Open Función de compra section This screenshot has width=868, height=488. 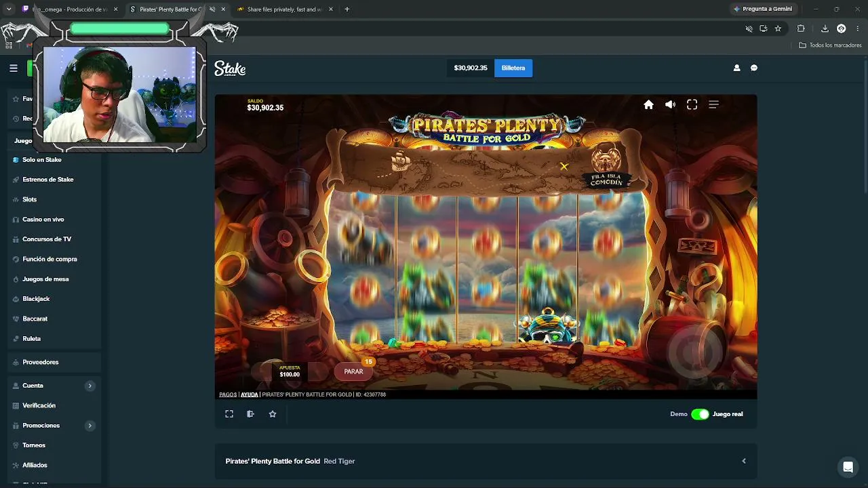(50, 259)
